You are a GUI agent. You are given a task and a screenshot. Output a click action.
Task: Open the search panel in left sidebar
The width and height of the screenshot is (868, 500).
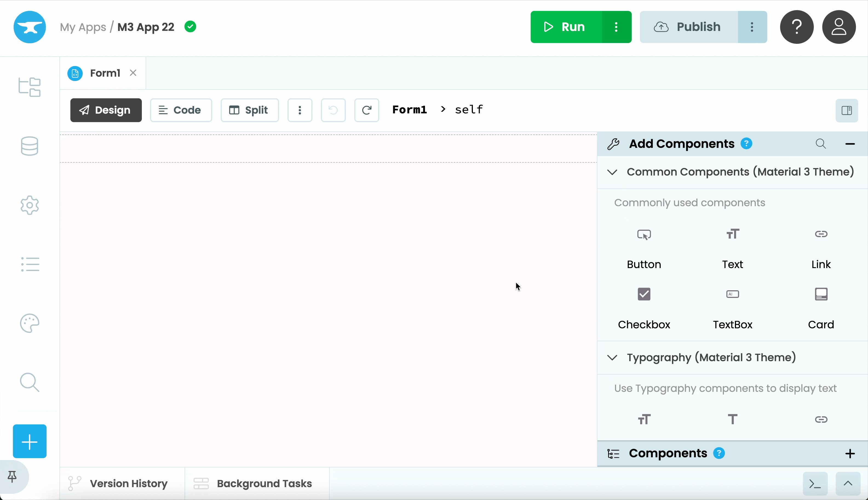[30, 382]
